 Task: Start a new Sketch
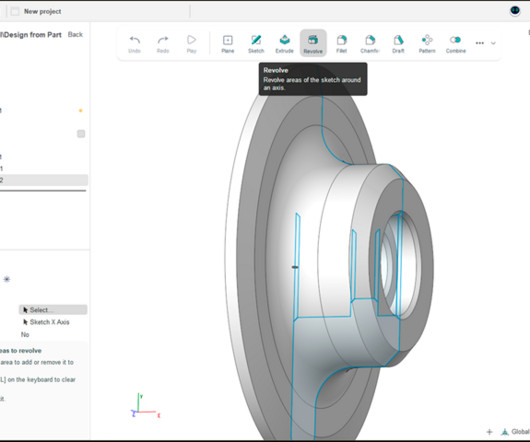click(256, 44)
